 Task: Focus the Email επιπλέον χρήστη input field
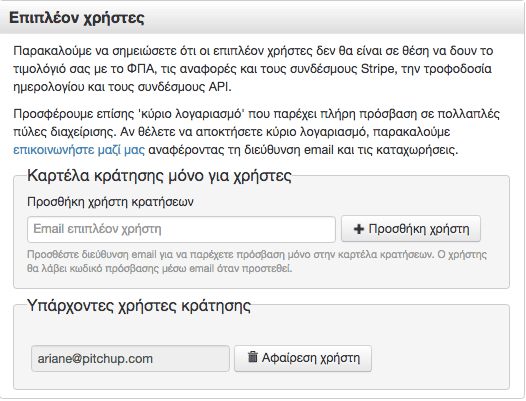pos(181,229)
